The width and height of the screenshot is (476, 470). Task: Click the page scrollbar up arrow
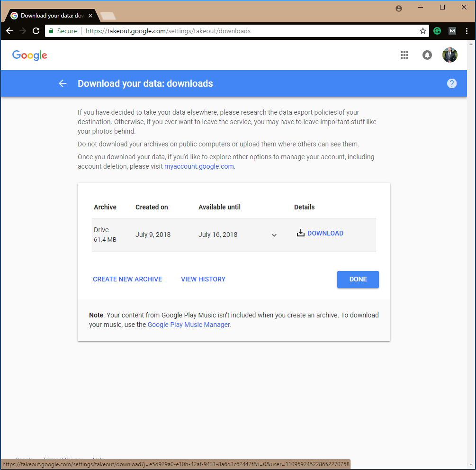(x=471, y=44)
